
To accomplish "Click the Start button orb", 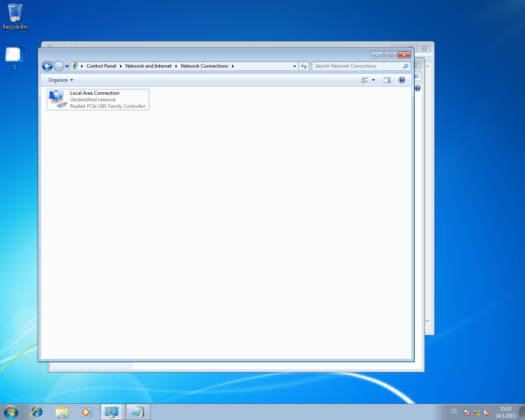I will coord(11,412).
